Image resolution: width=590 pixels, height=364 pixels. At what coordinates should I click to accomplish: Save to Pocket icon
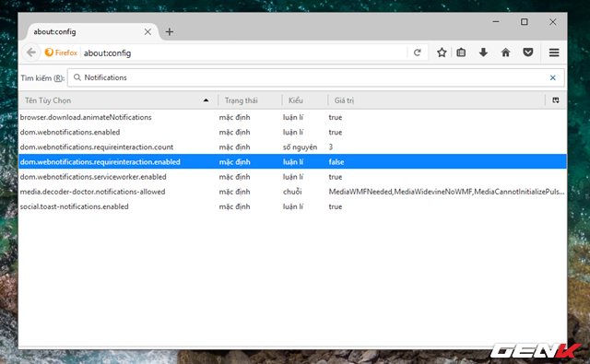[x=528, y=53]
